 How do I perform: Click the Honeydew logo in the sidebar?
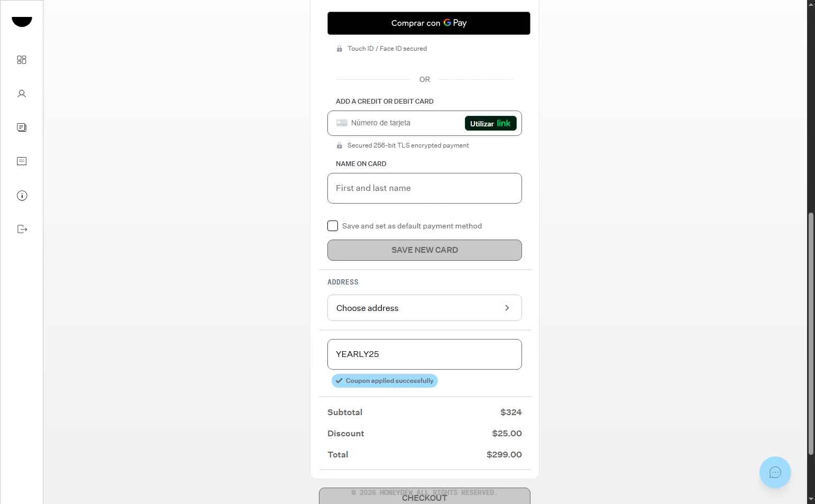click(22, 21)
